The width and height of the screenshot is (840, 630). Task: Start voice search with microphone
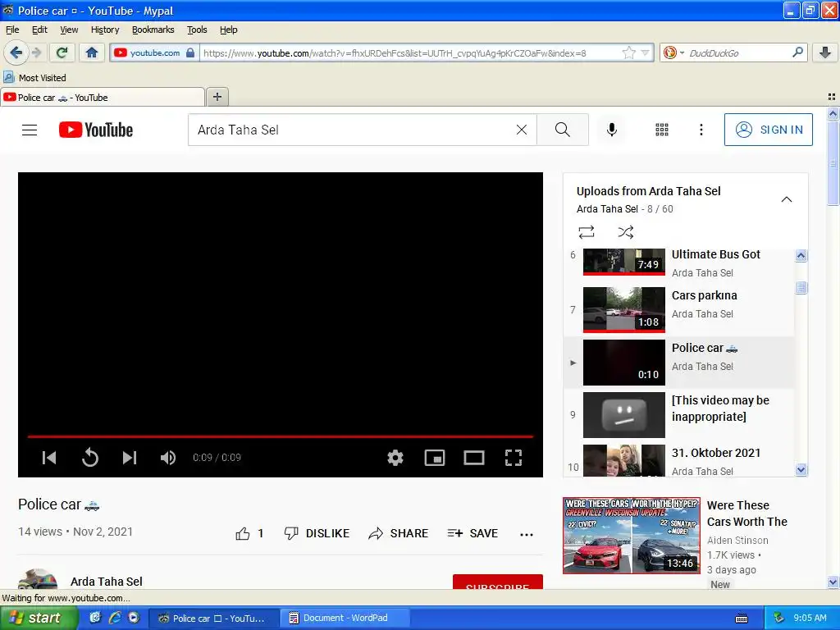(x=612, y=130)
